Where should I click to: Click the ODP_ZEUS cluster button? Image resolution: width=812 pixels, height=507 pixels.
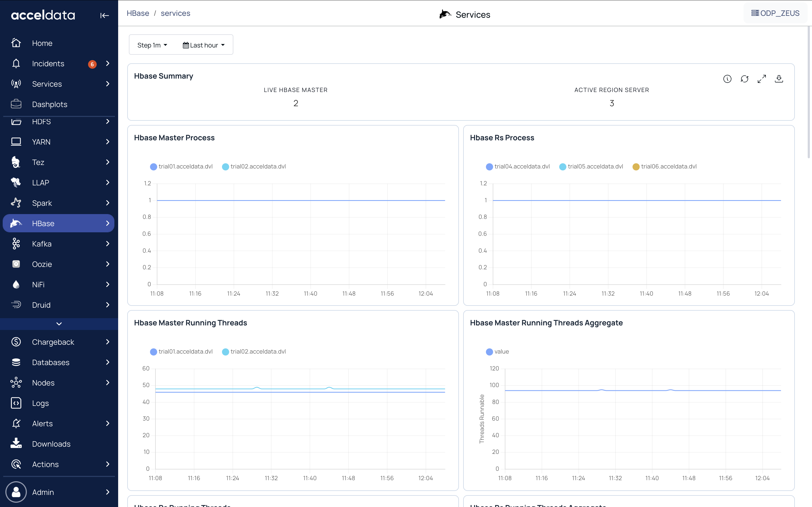[775, 13]
